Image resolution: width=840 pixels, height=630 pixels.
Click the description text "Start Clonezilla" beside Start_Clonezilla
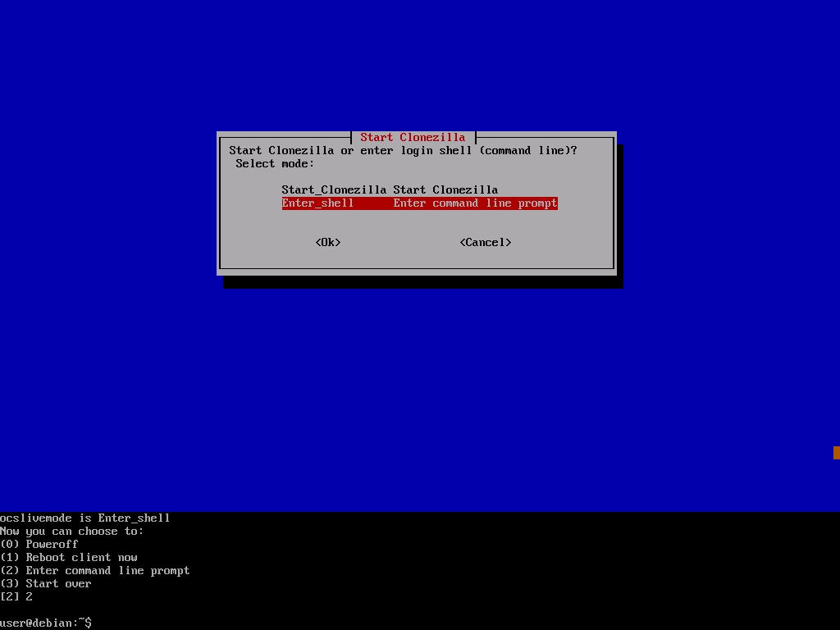click(445, 189)
